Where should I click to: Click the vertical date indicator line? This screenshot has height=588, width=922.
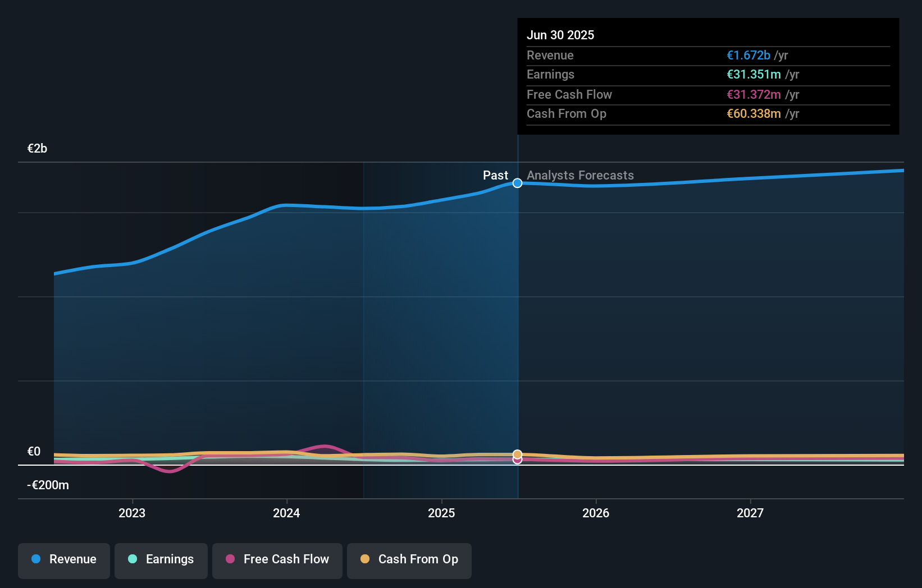(517, 309)
